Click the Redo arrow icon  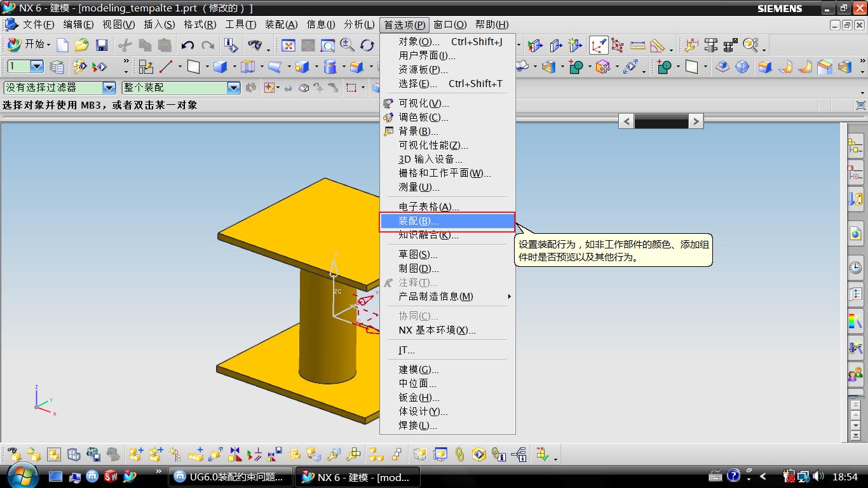(208, 45)
